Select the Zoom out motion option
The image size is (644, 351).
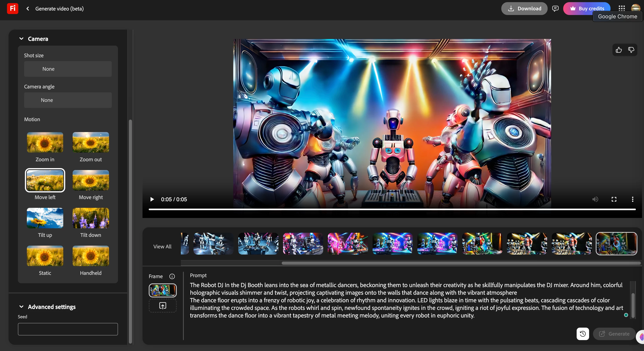(91, 143)
